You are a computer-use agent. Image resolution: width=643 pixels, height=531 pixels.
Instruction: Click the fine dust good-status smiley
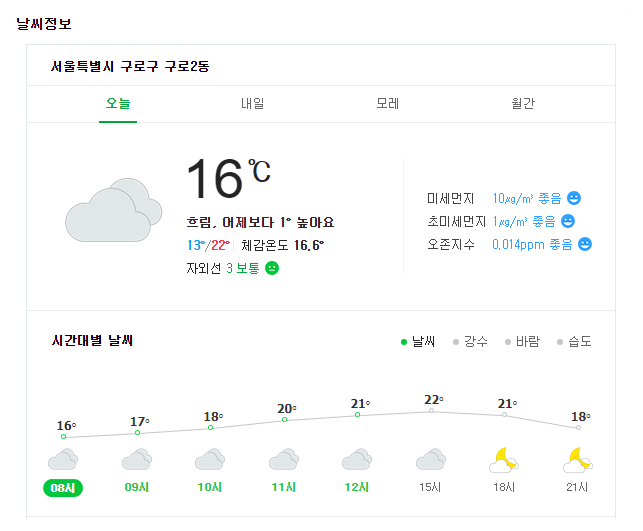(574, 198)
